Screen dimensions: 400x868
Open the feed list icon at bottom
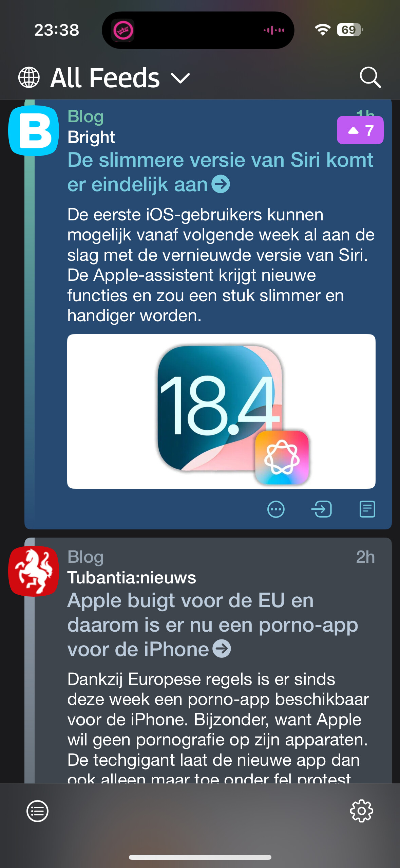pos(37,811)
